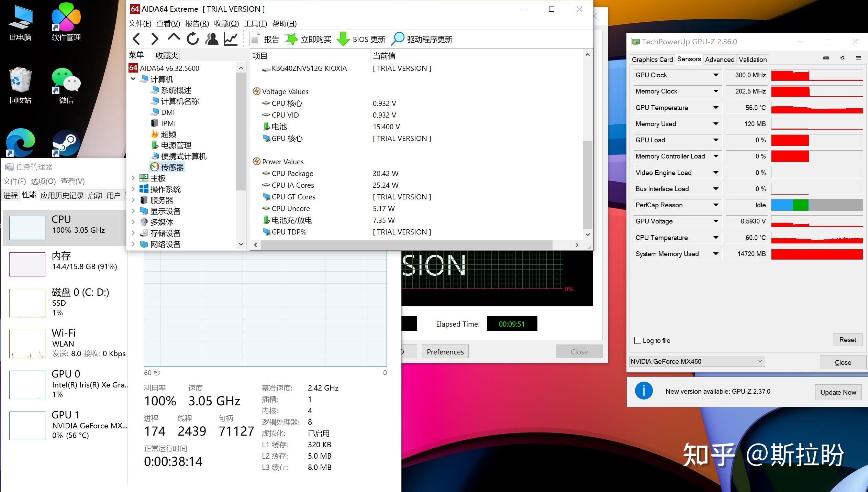Select GPU 1 NVIDIA in Task Manager
The image size is (868, 492).
tap(65, 425)
